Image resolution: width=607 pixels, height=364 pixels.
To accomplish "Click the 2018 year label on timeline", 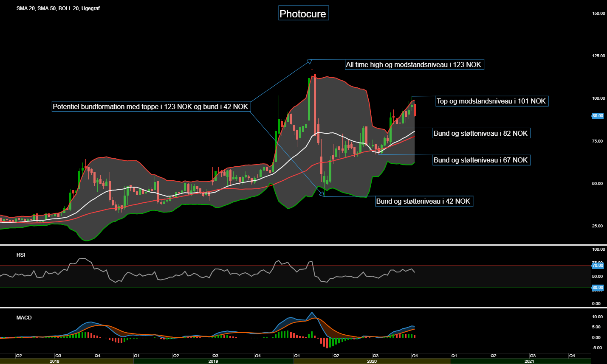I will click(54, 361).
